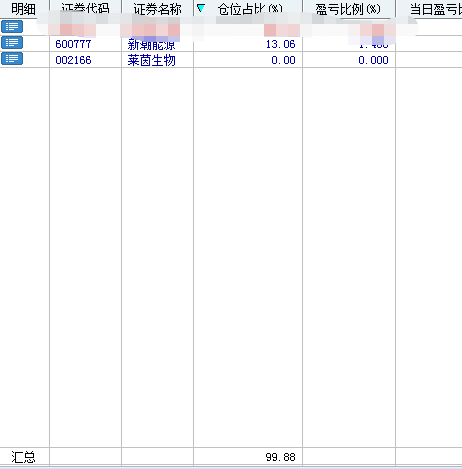Click position ratio 0.00 for 莱茵生物
The height and width of the screenshot is (469, 462).
283,60
